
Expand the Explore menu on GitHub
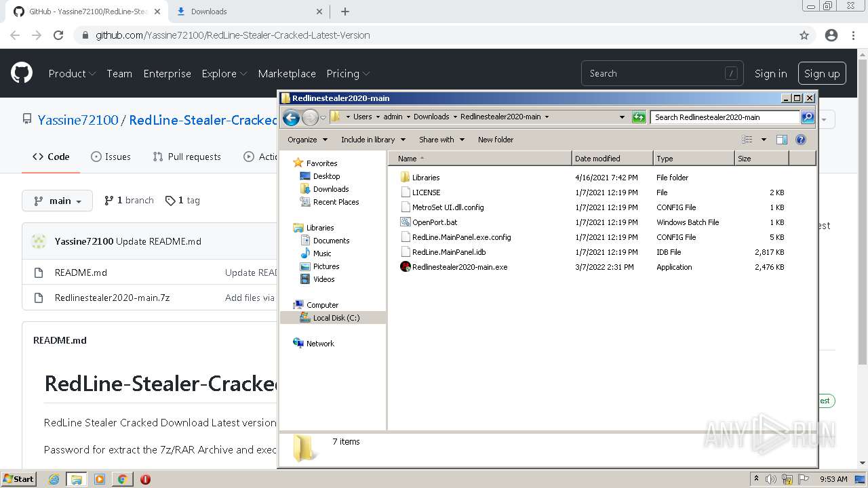coord(224,74)
